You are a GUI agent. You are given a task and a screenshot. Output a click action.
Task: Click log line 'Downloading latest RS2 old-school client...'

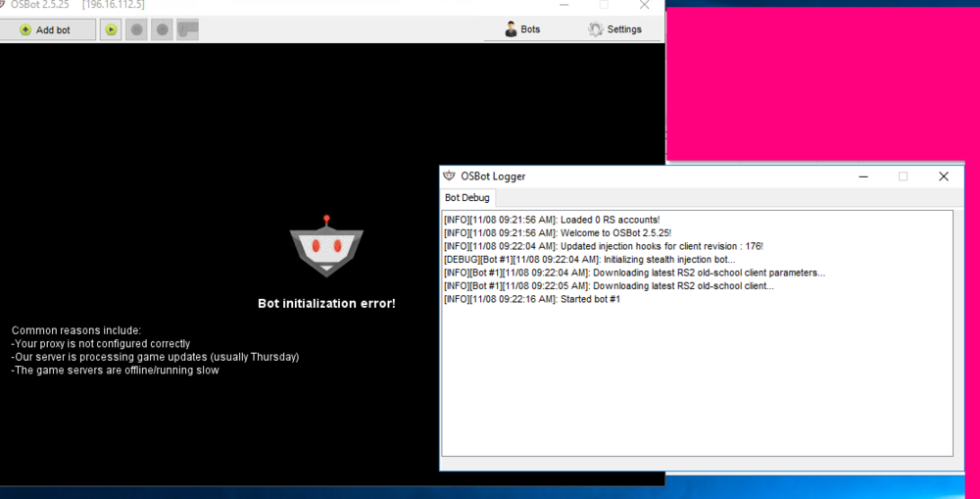609,285
